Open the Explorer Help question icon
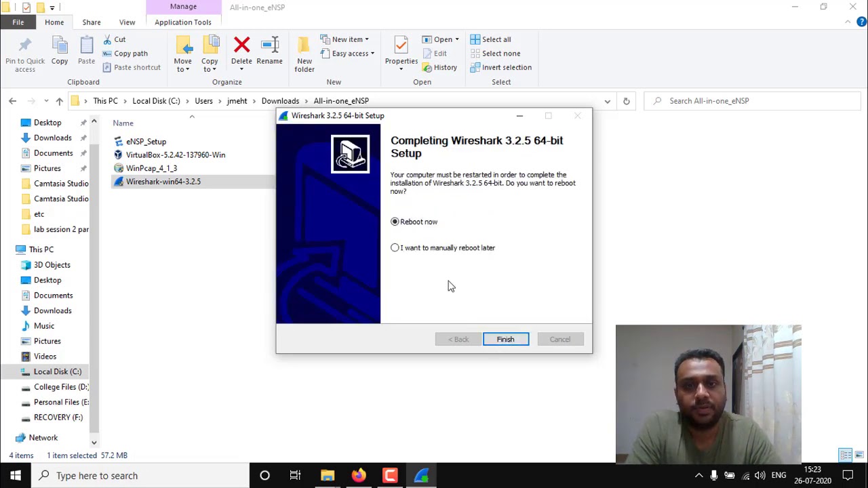Screen dimensions: 868x488 coord(861,22)
